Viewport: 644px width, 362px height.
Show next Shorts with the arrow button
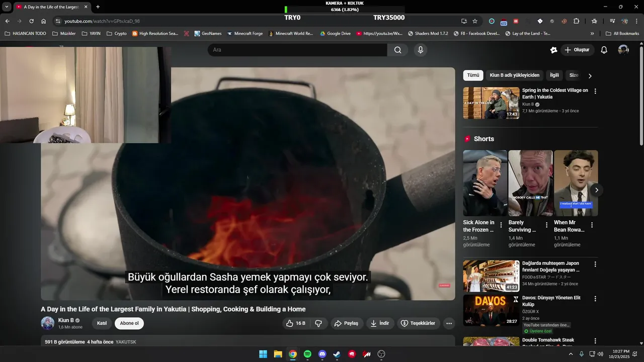coord(596,190)
